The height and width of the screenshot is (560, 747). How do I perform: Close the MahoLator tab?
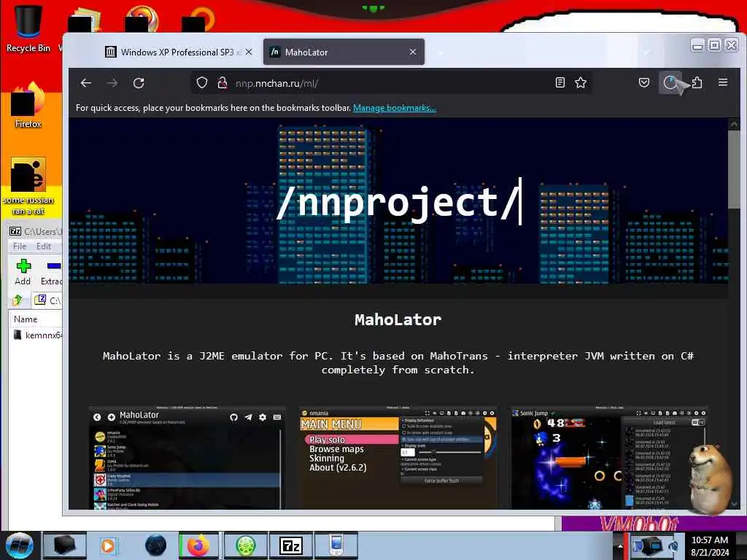coord(413,52)
